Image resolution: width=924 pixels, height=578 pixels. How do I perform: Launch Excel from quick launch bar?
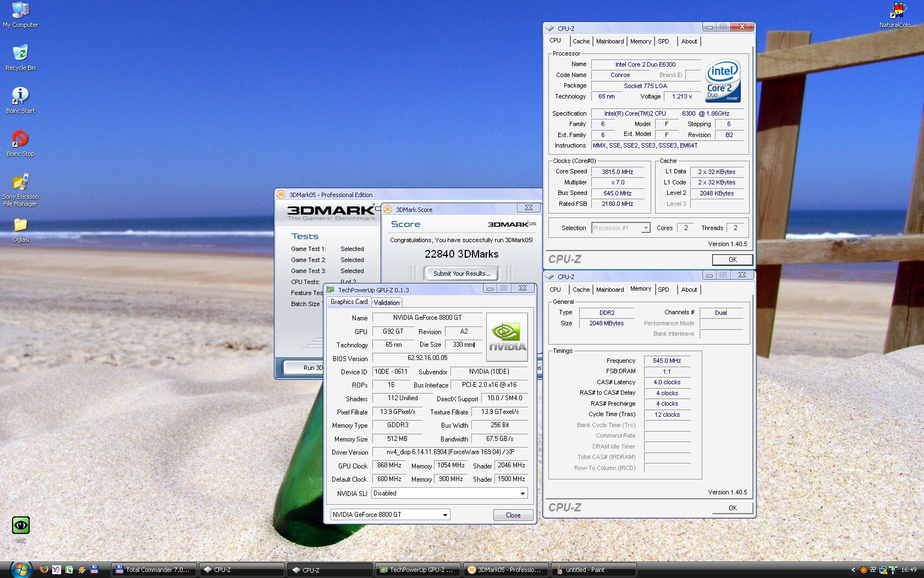[69, 570]
